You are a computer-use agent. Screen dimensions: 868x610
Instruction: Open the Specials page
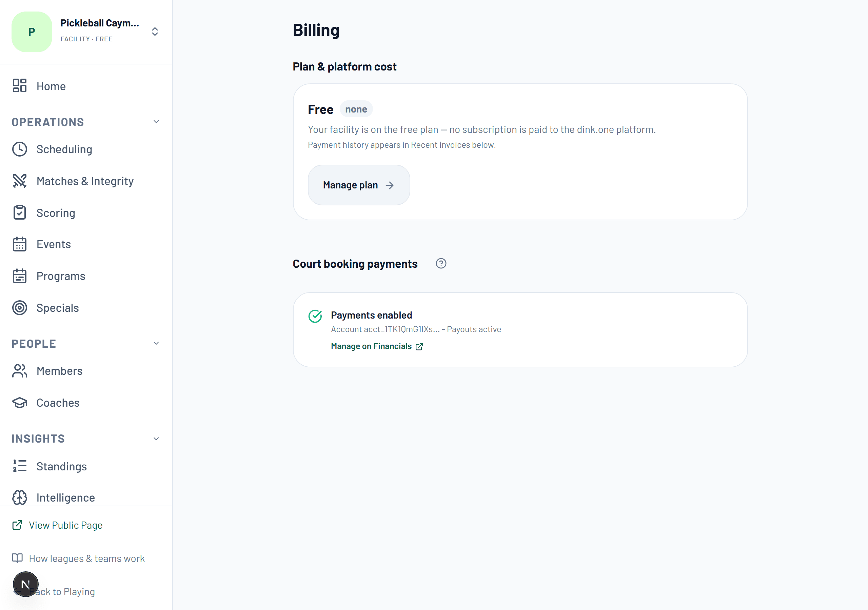(86, 308)
